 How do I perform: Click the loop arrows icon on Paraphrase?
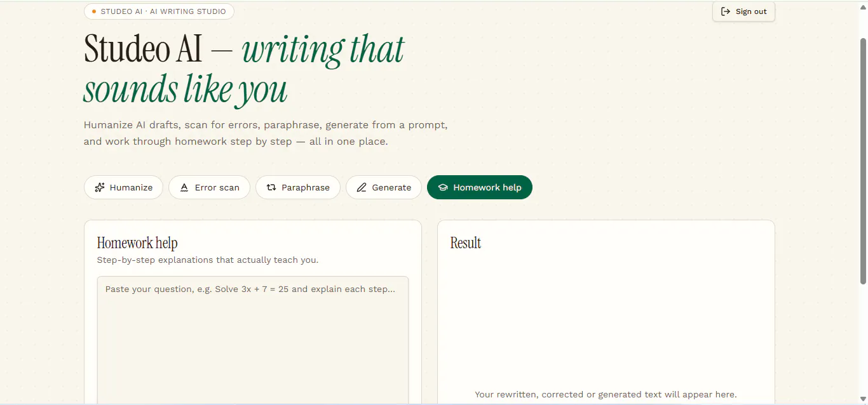[271, 187]
